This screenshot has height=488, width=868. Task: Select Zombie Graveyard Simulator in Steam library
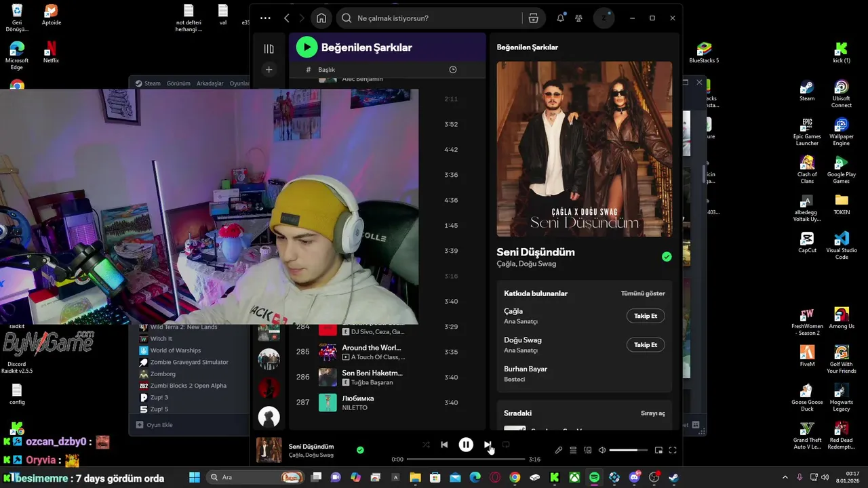click(189, 362)
